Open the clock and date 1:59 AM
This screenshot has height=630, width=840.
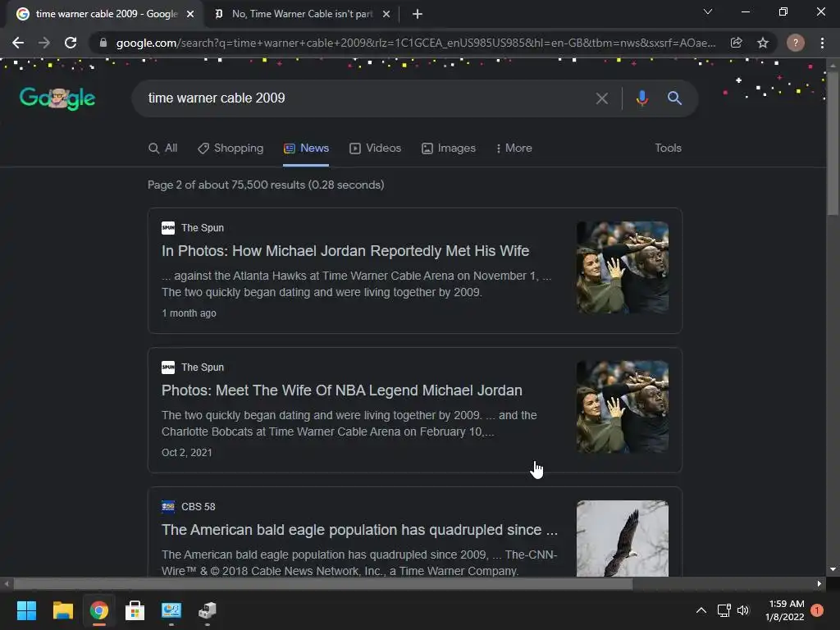point(785,610)
